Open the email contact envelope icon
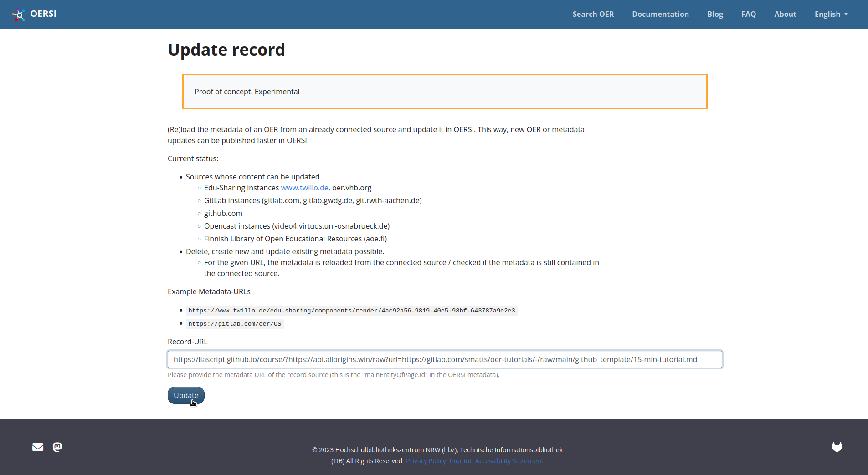868x475 pixels. [38, 447]
